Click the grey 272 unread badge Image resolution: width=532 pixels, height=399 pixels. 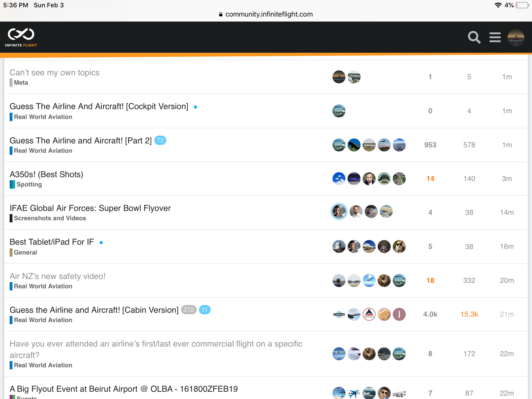click(189, 310)
